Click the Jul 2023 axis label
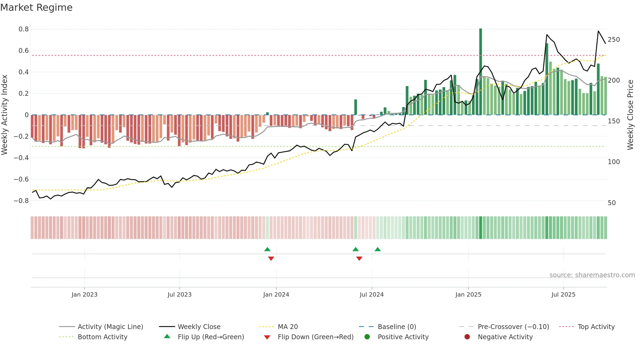The image size is (644, 362). 180,294
